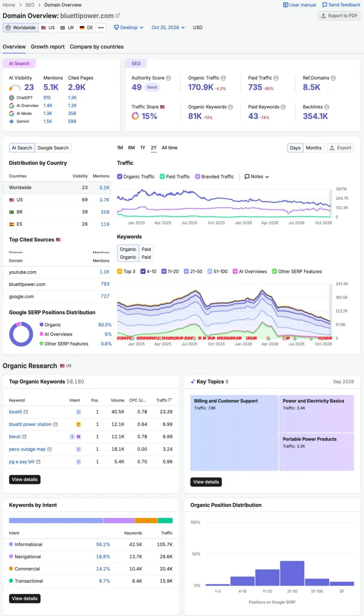Uncheck Organic Traffic in the Traffic chart
364x616 pixels.
[x=120, y=177]
